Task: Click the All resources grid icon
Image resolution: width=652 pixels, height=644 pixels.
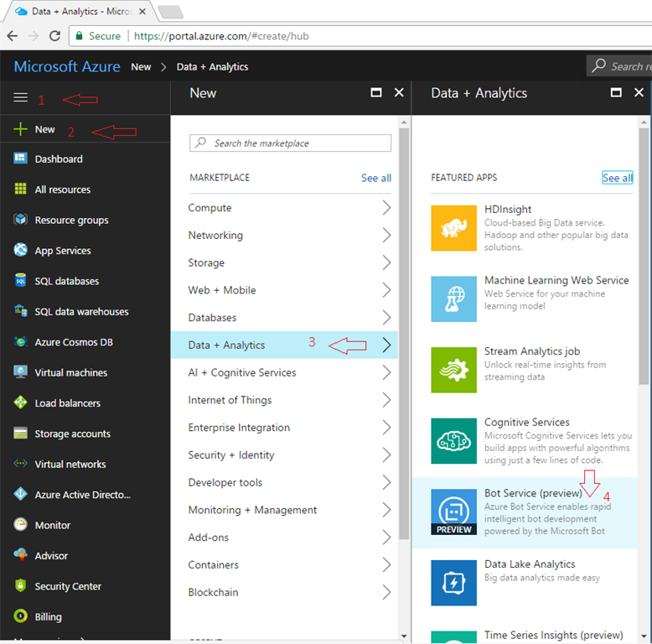Action: (20, 189)
